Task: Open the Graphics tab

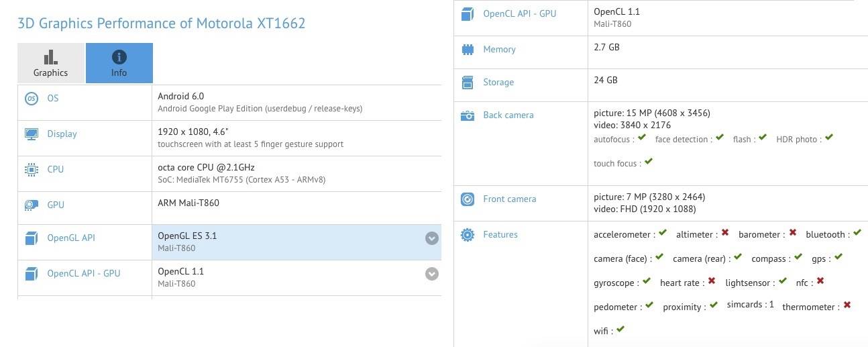Action: [x=51, y=63]
